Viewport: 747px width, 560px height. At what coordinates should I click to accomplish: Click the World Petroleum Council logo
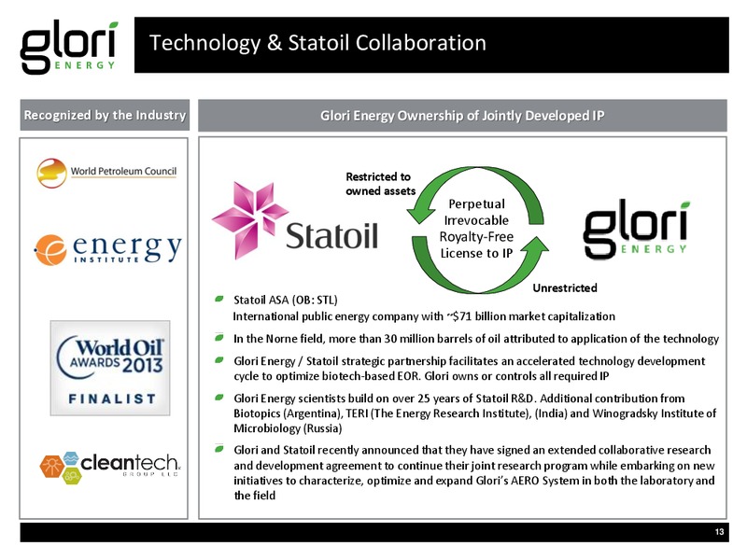(x=106, y=173)
